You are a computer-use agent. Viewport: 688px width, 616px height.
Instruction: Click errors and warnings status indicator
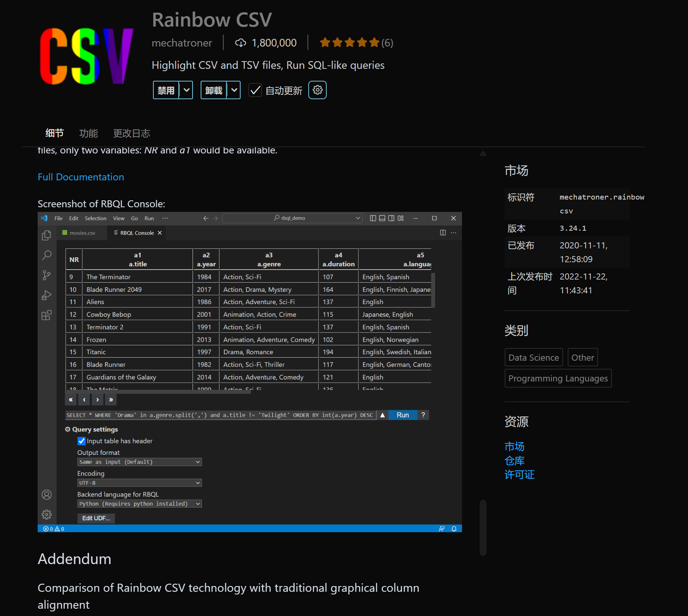[54, 529]
